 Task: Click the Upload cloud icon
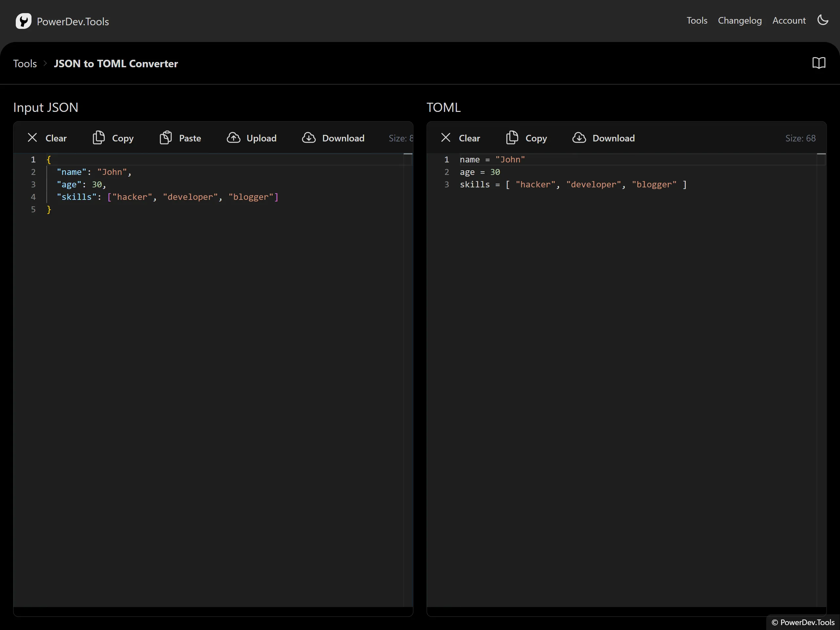coord(233,138)
